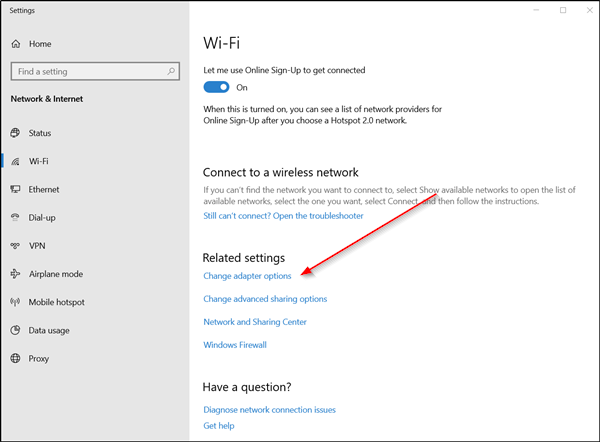The image size is (600, 442).
Task: Click the Status globe icon
Action: point(16,133)
